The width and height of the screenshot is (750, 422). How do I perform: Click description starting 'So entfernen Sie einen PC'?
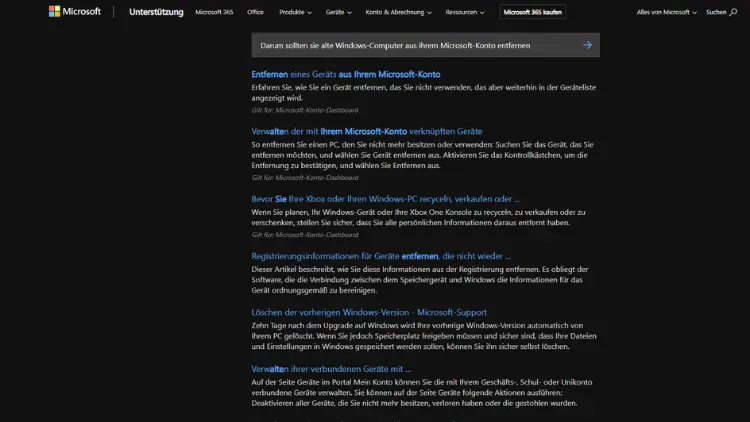422,155
